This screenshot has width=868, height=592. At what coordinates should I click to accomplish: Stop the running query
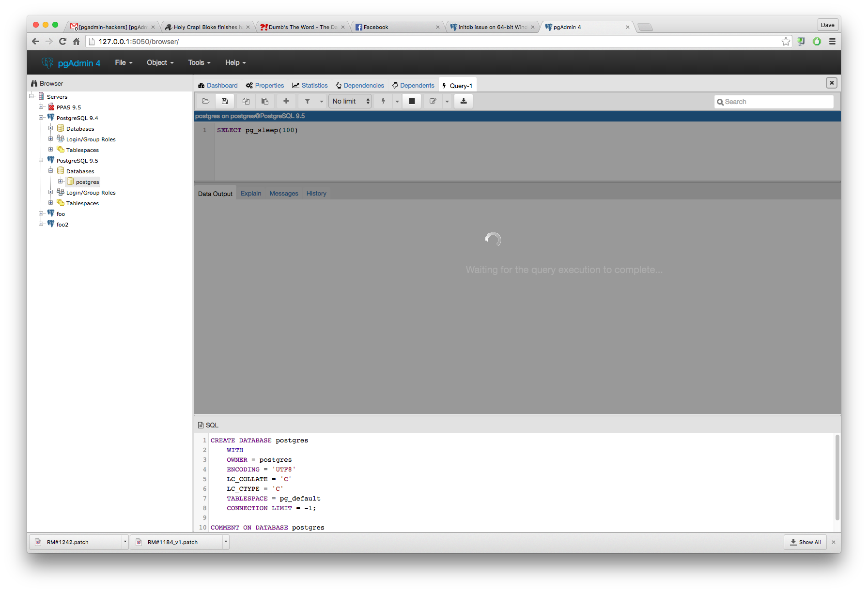click(x=412, y=101)
